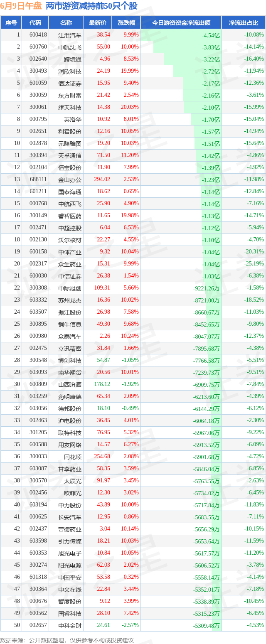Select the name 元隆雅图
Viewport: 266px width, 644px height.
pyautogui.click(x=70, y=144)
